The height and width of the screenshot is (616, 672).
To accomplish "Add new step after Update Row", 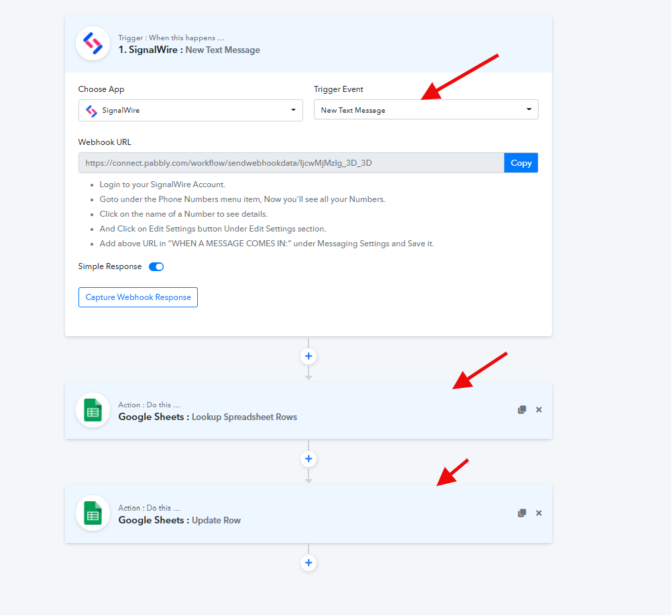I will (309, 563).
